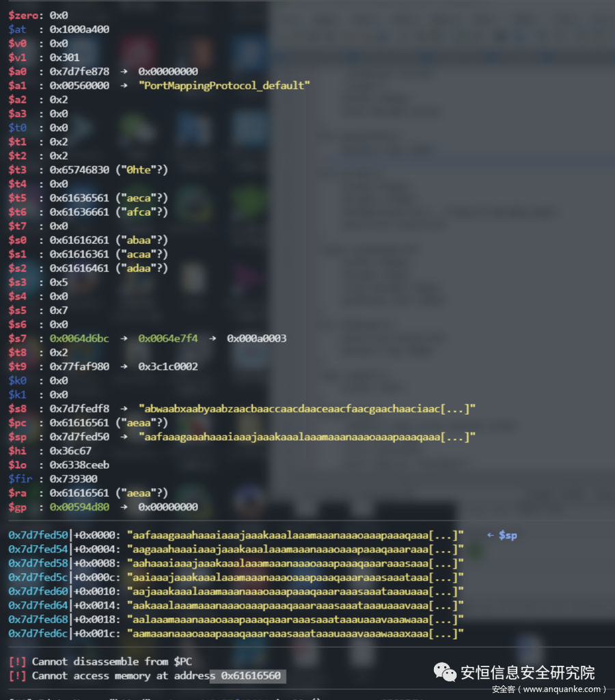Screen dimensions: 615x700
Task: Select the $s2 value 0x61616461
Action: 79,268
